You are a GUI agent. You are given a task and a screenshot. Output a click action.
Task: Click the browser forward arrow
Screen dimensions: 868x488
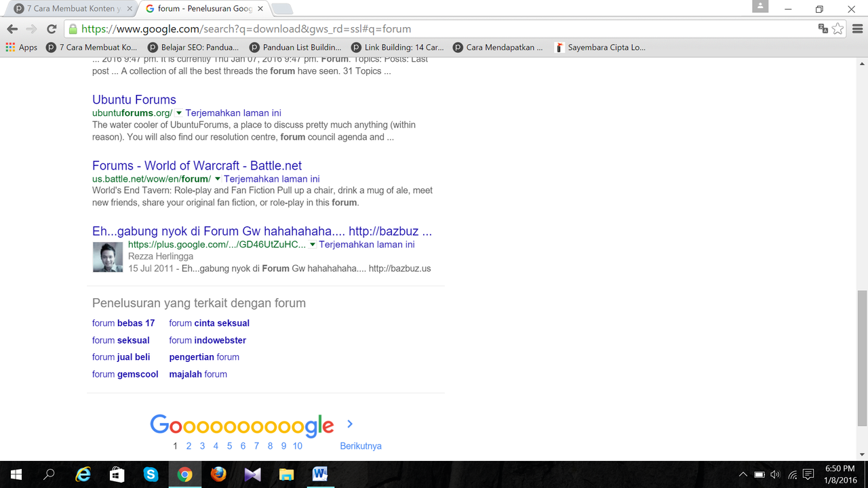(31, 29)
